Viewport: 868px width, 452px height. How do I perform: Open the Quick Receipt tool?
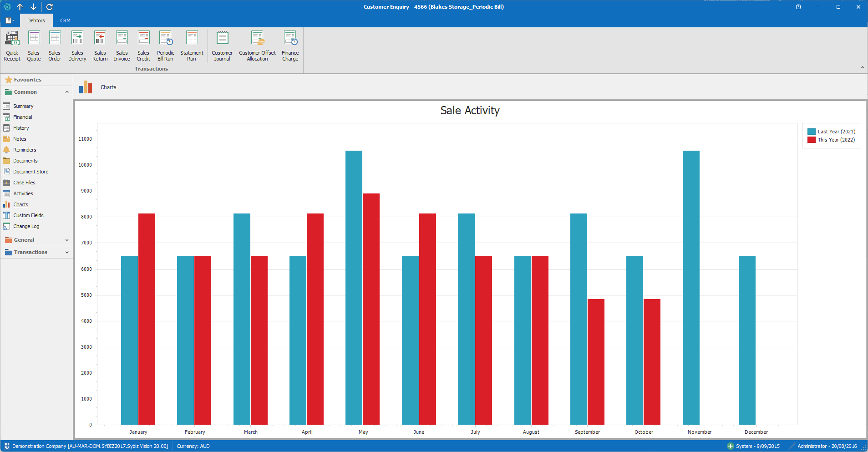point(12,46)
